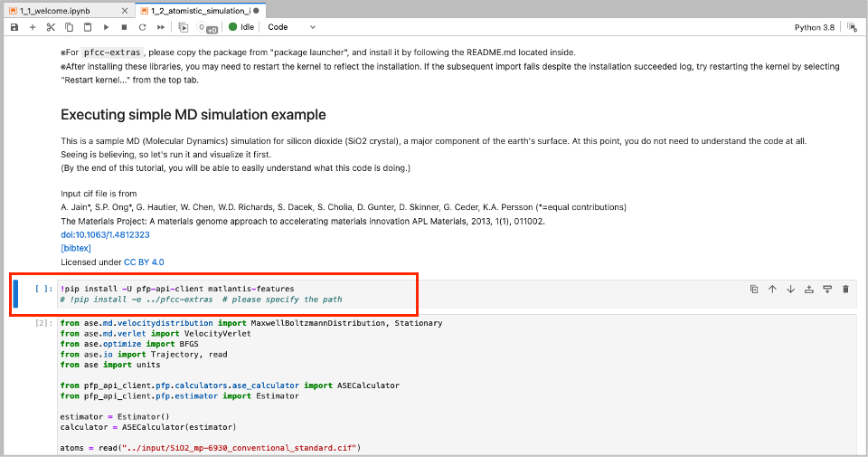Insert a new cell with the plus icon

tap(33, 27)
